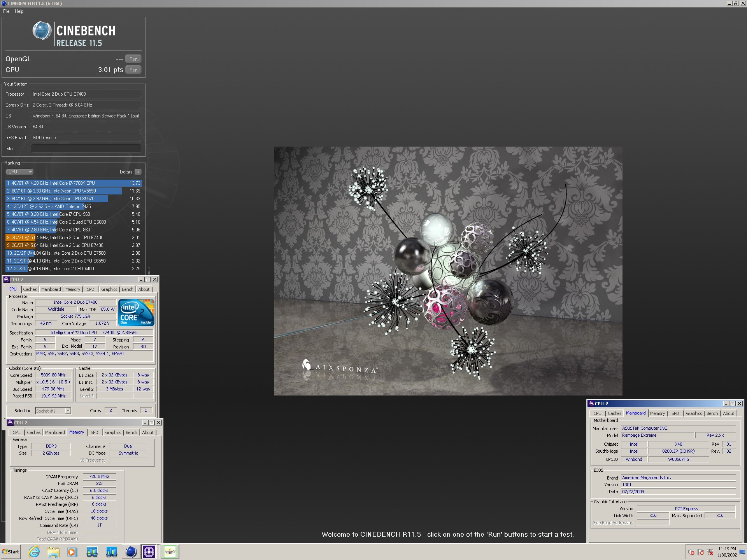This screenshot has height=560, width=747.
Task: Close the CPU-Z Memory window
Action: click(159, 423)
